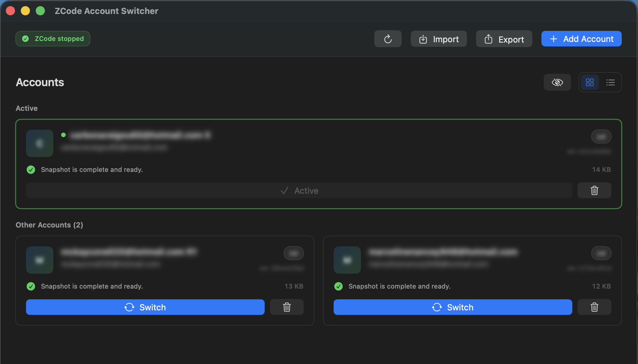
Task: Click the green check icon on 13 KB card
Action: pyautogui.click(x=31, y=286)
